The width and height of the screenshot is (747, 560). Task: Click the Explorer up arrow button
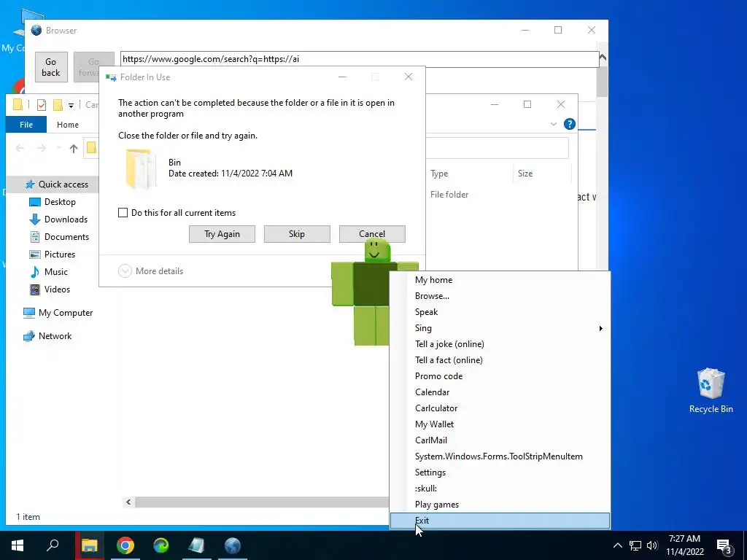[x=74, y=149]
